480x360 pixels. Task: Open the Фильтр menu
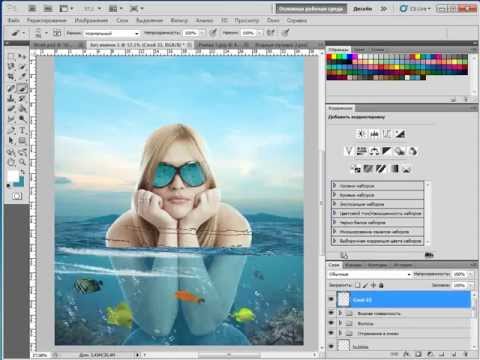(x=179, y=20)
